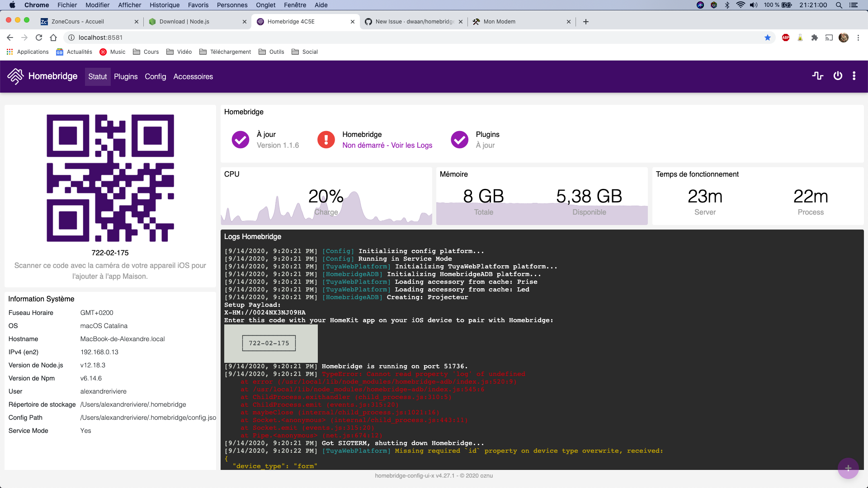The image size is (868, 488).
Task: Switch to the Download Node.js tab
Action: point(198,22)
